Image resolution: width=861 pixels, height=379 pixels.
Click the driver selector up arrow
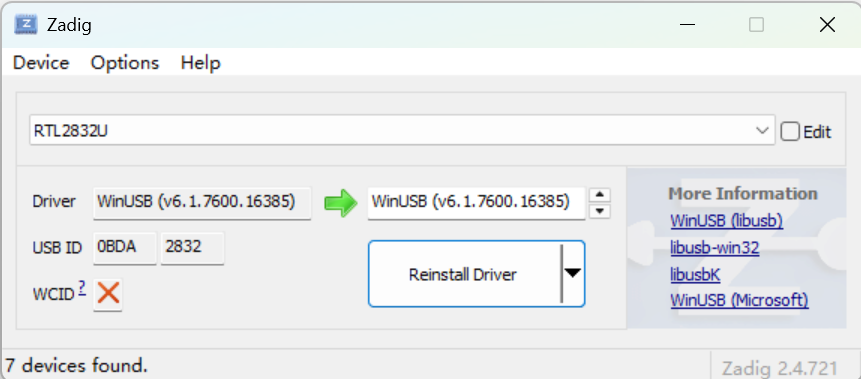click(599, 195)
